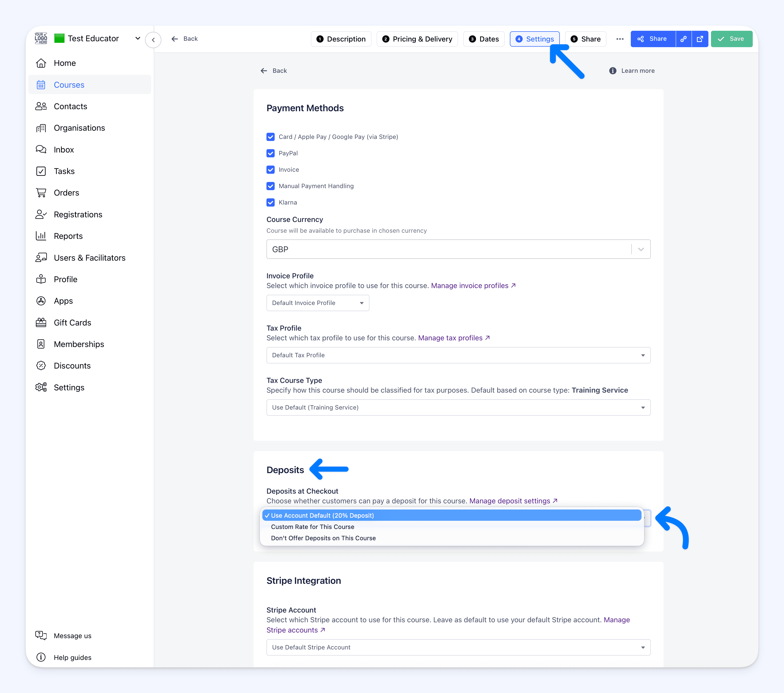Click the Your Logo Here image
Screen dimensions: 784x693
click(41, 38)
